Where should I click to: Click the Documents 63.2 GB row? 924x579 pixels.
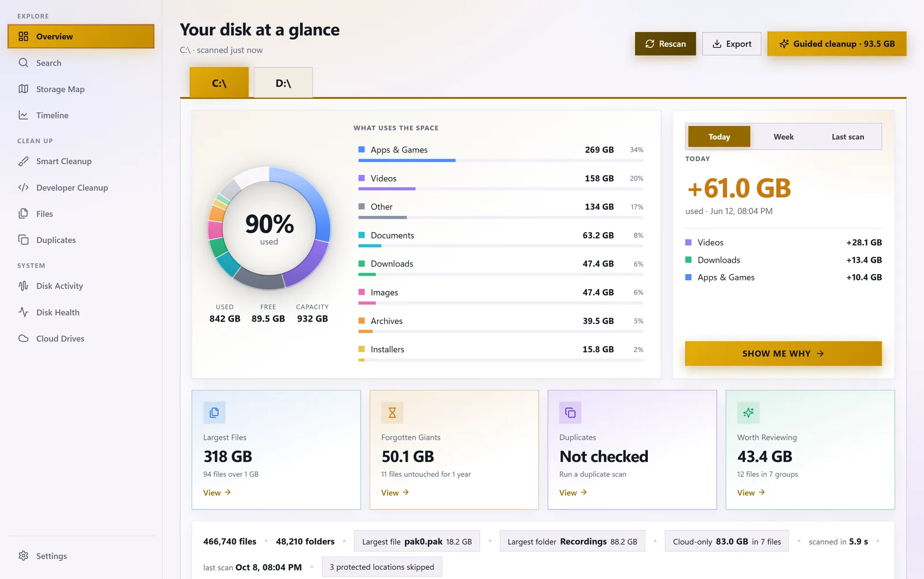(501, 239)
